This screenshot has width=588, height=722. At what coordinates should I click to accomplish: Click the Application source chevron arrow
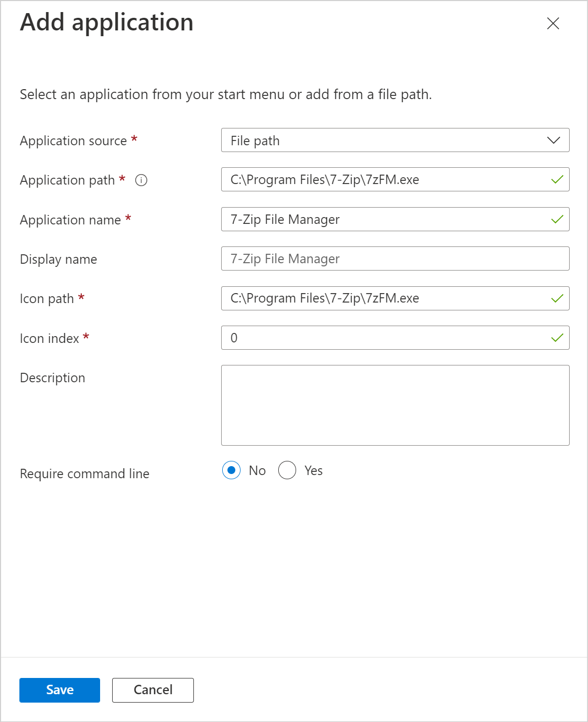[x=553, y=141]
